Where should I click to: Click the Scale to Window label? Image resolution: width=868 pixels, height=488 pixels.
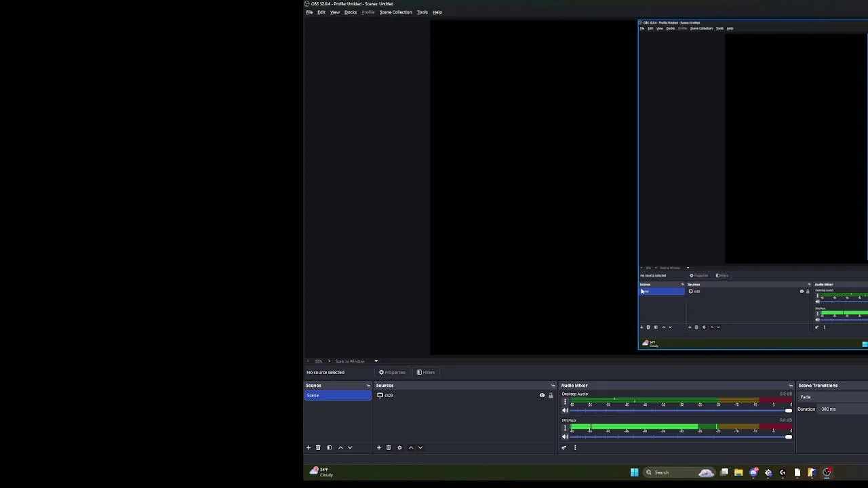coord(350,361)
